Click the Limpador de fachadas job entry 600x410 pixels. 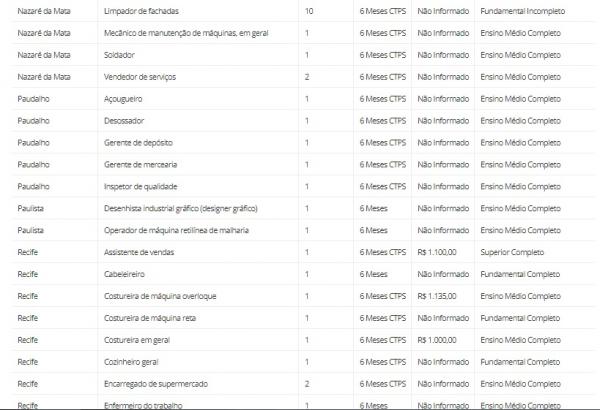[x=141, y=11]
